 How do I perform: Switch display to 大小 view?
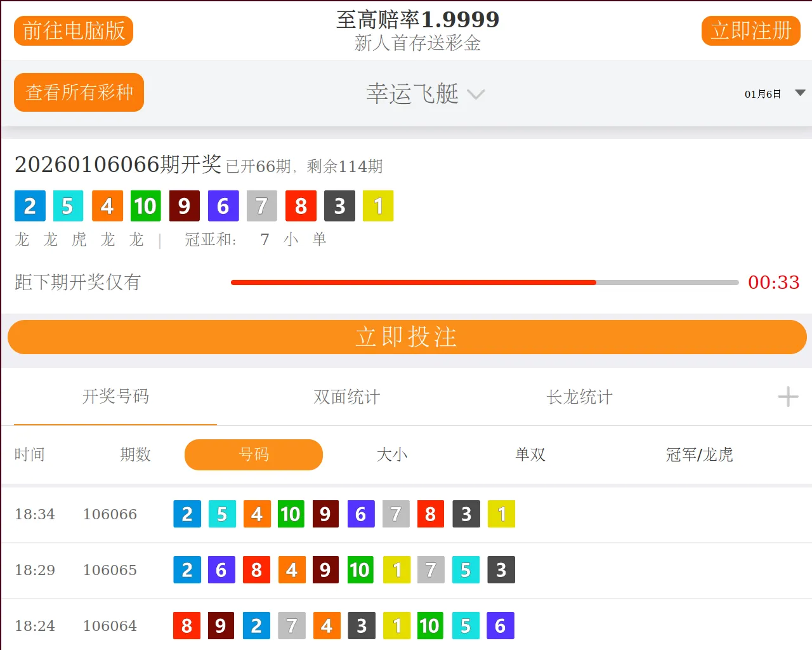pyautogui.click(x=392, y=454)
